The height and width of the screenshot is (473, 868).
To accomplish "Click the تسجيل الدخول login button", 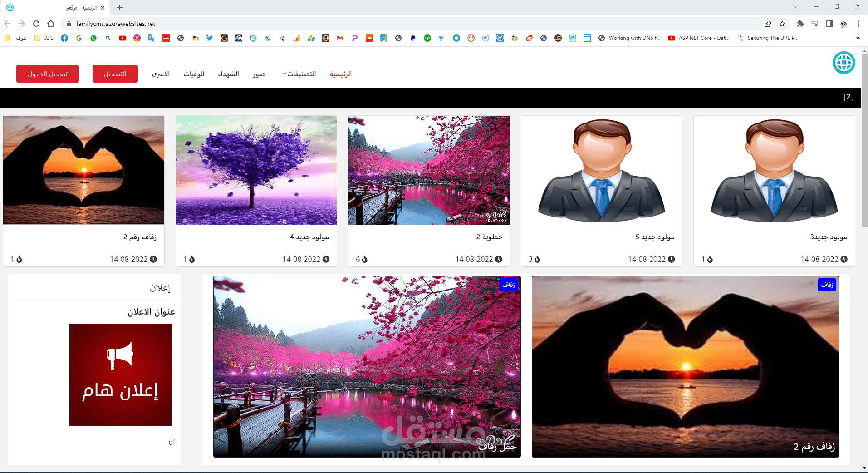I will click(x=48, y=74).
